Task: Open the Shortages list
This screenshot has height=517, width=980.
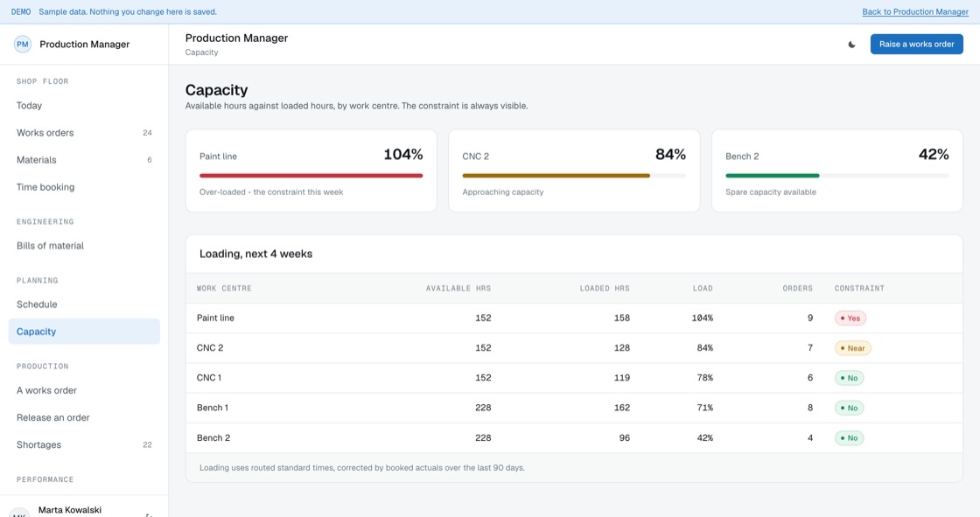Action: (x=84, y=444)
